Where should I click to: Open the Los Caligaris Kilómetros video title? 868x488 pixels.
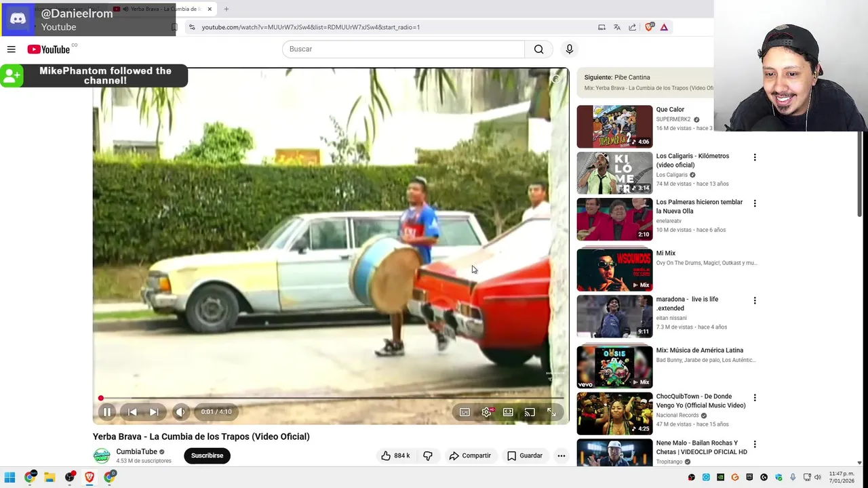[692, 160]
